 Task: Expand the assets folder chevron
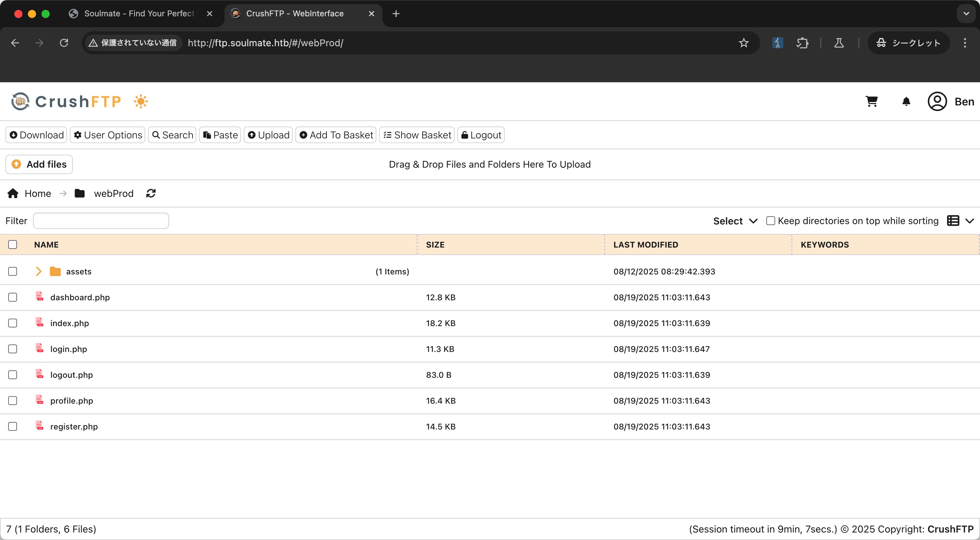coord(38,271)
